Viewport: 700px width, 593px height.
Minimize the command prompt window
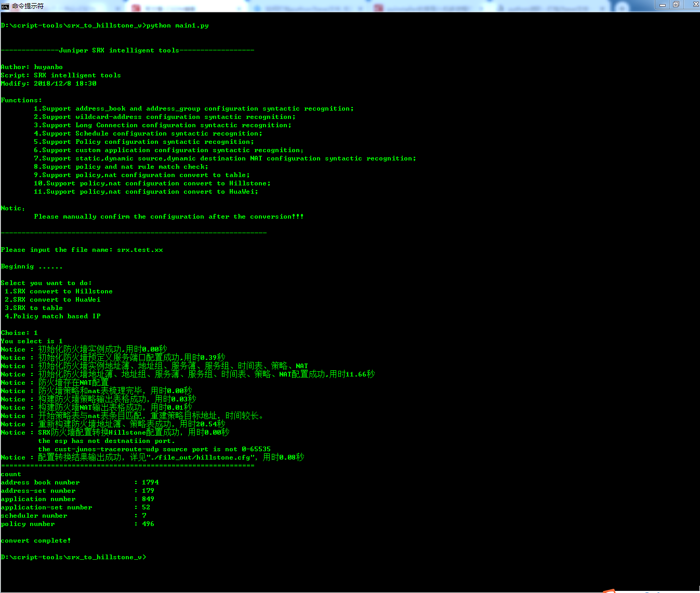663,5
